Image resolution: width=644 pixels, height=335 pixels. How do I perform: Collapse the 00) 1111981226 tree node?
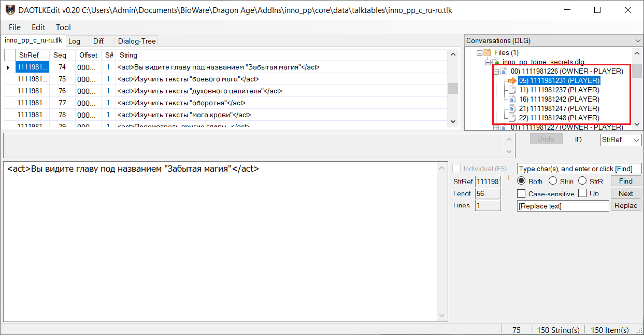click(x=496, y=71)
